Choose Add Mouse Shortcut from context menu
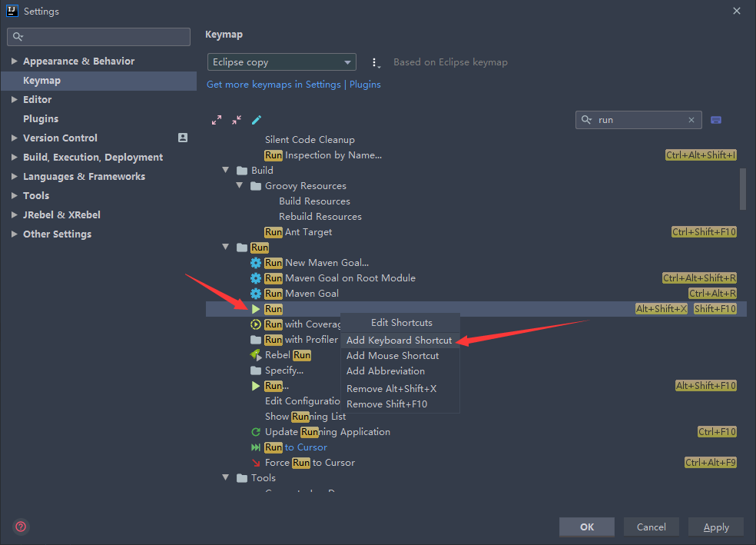756x545 pixels. tap(400, 356)
